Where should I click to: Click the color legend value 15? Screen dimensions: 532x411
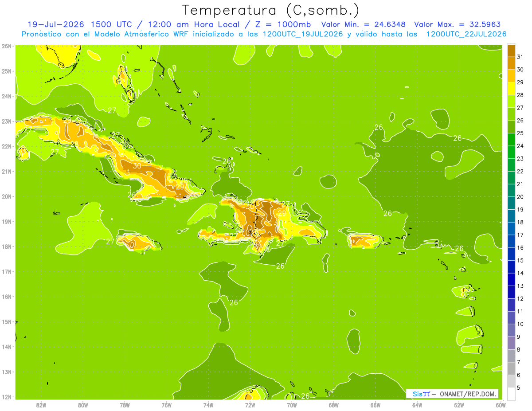[520, 260]
